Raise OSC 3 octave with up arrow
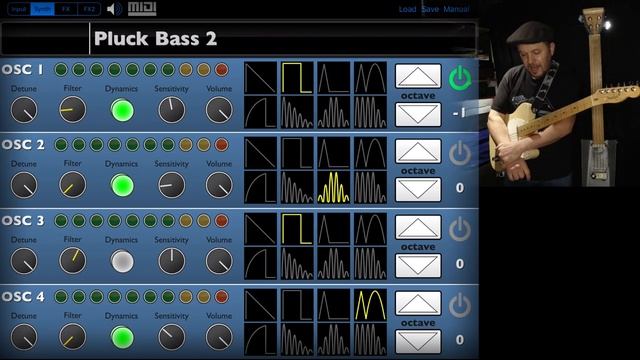 coord(418,227)
